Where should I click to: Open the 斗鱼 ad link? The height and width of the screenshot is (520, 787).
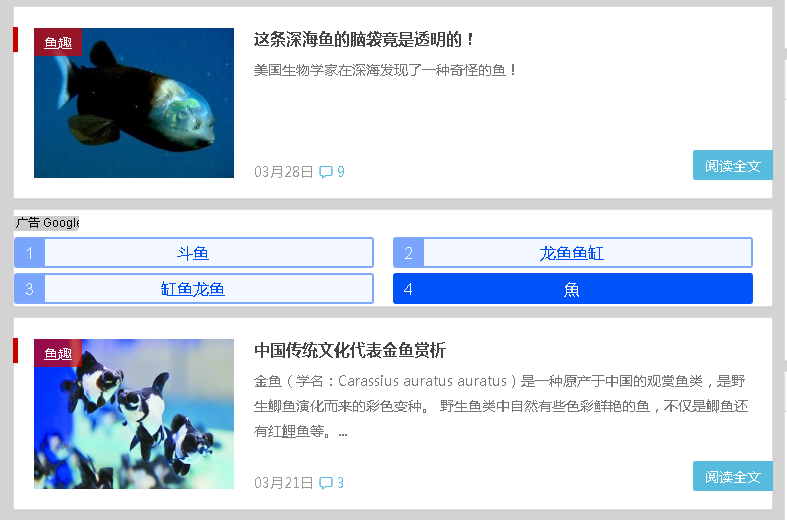coord(193,253)
